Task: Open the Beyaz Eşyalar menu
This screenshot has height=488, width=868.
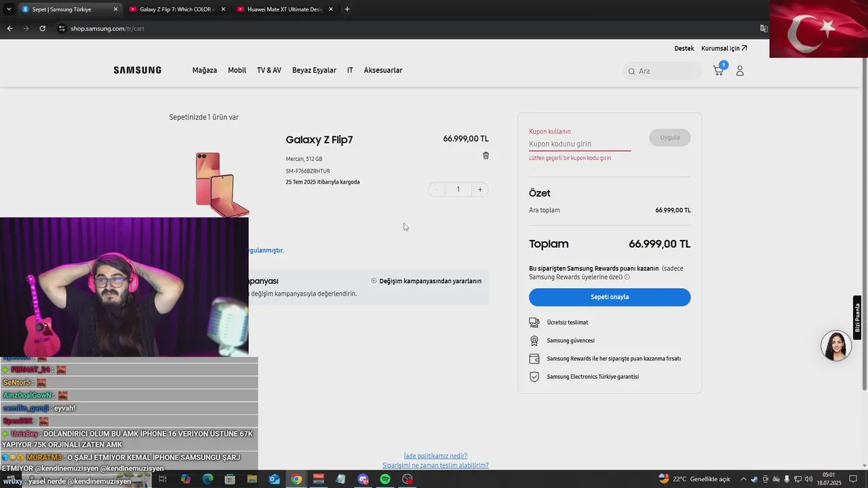Action: click(314, 70)
